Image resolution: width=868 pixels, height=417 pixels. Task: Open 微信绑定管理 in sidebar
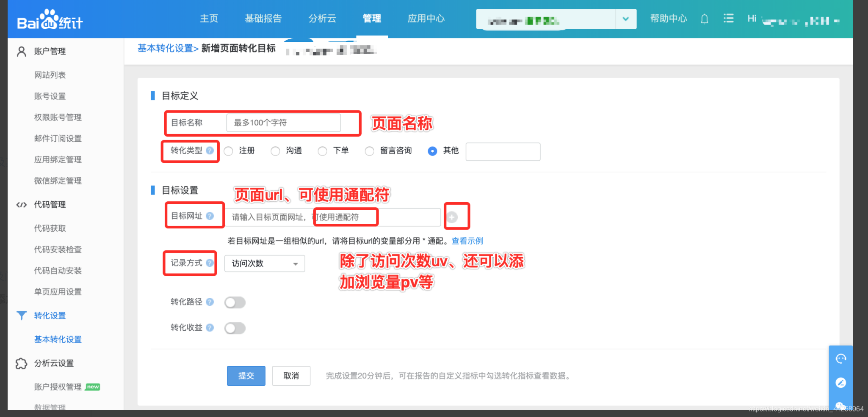point(58,181)
